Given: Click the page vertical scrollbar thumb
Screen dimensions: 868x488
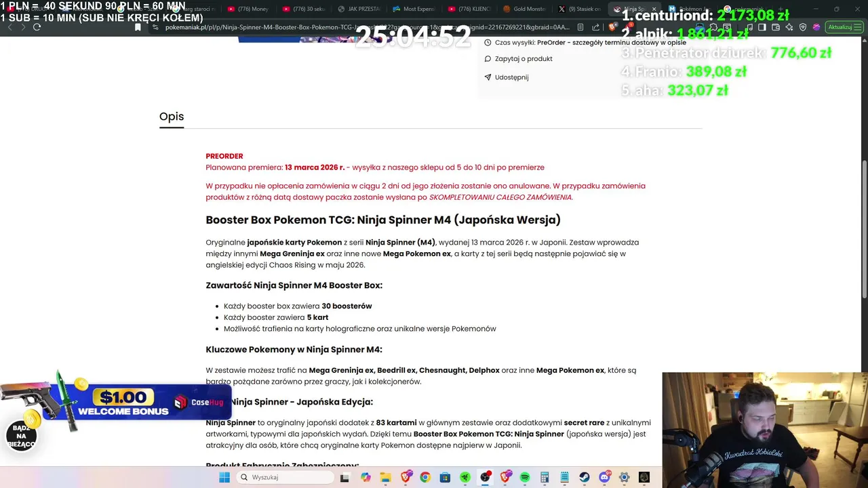Looking at the screenshot, I should pyautogui.click(x=864, y=228).
